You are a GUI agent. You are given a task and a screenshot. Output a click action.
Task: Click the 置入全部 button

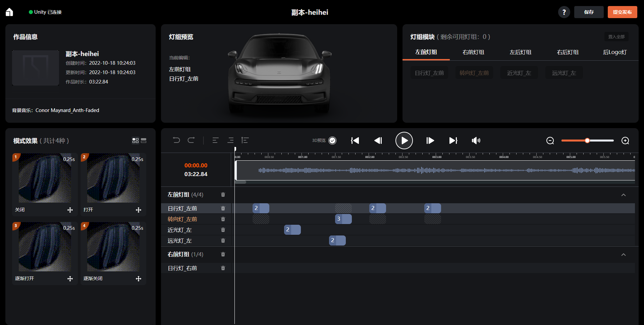(616, 37)
